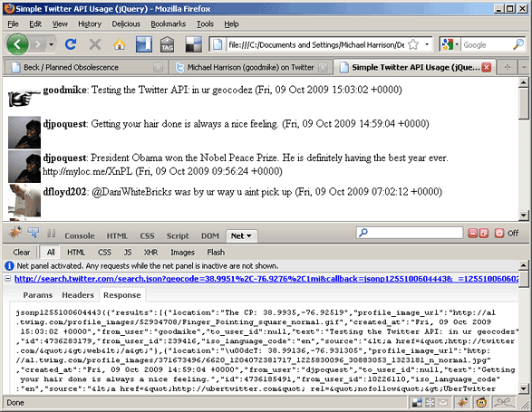The height and width of the screenshot is (412, 532).
Task: Open Firebug in new window icon
Action: tap(484, 233)
